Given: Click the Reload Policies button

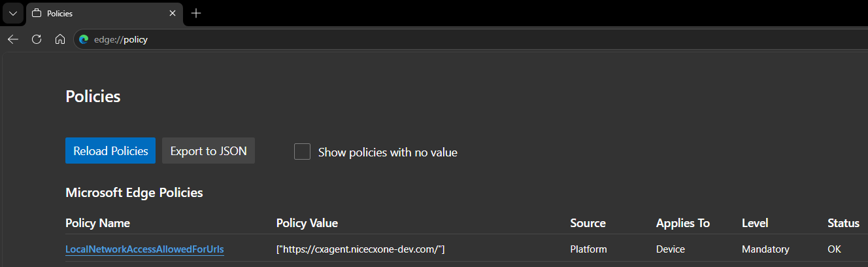Looking at the screenshot, I should (x=110, y=151).
